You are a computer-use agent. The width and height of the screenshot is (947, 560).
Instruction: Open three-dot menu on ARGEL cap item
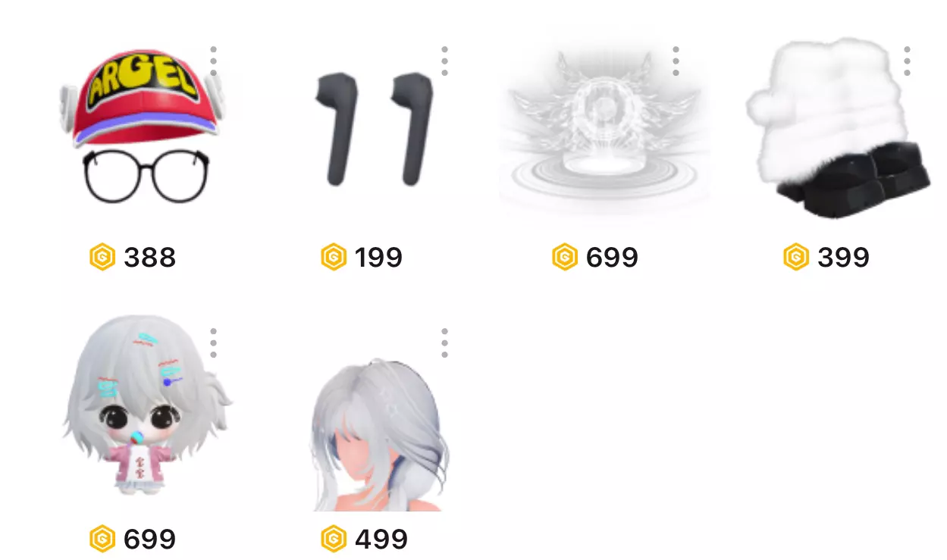pos(214,61)
